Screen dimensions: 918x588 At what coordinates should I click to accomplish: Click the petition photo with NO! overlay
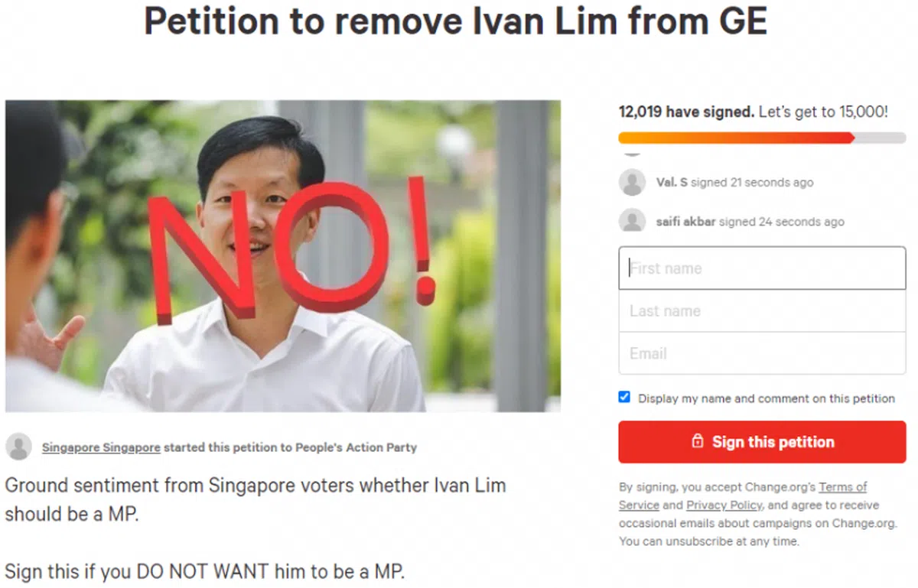tap(283, 256)
